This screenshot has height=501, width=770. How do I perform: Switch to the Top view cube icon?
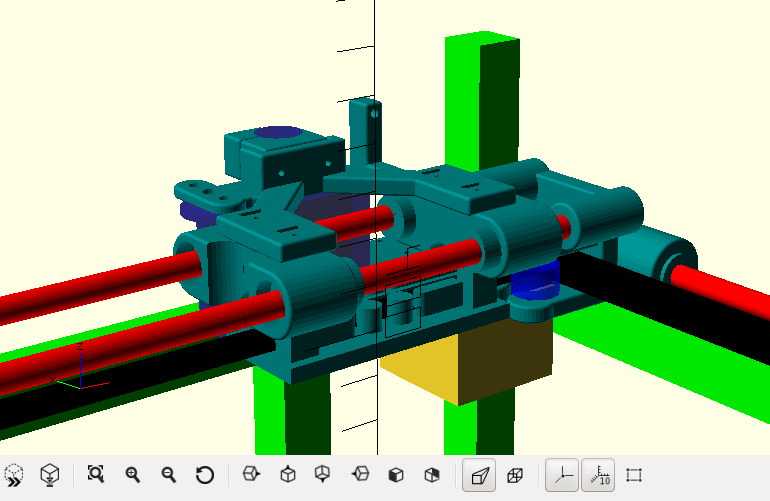288,474
